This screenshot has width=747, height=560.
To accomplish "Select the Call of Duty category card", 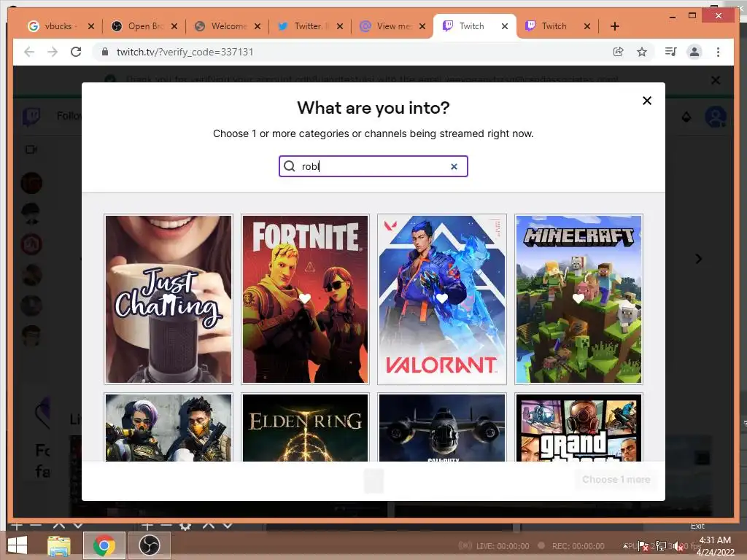I will tap(442, 427).
